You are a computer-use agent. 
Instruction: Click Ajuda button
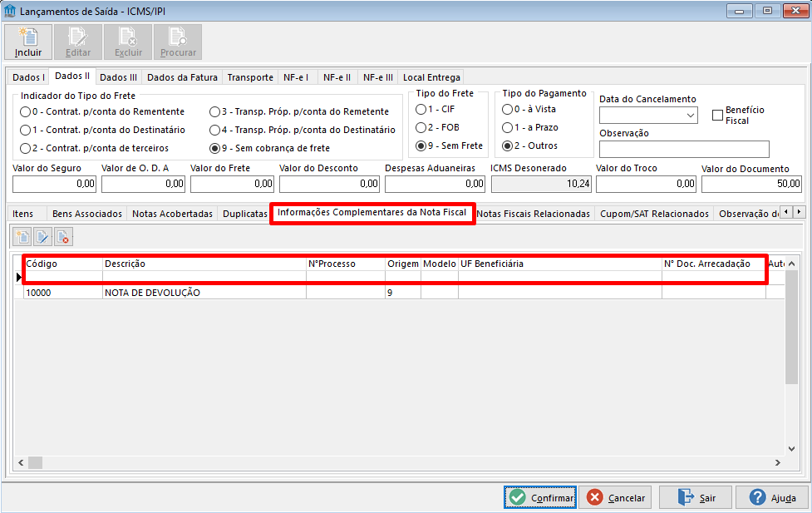tap(772, 497)
